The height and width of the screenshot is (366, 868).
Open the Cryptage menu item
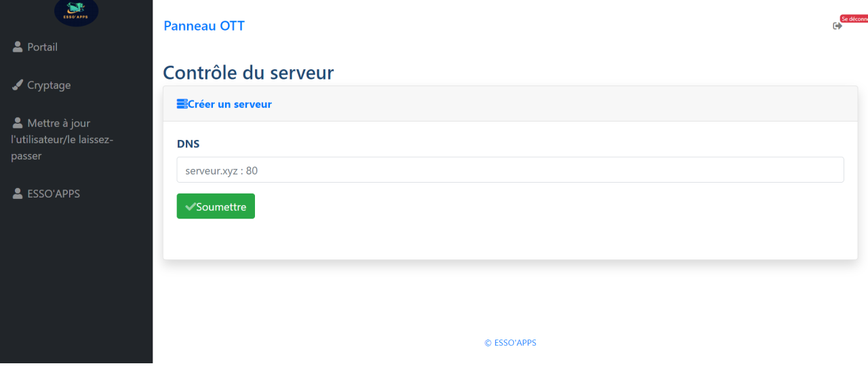49,85
